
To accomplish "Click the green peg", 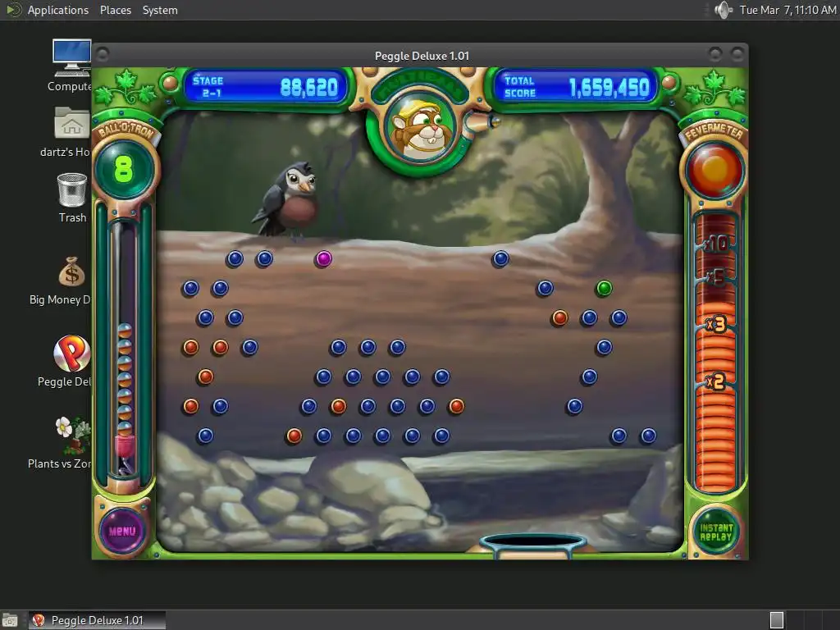I will pyautogui.click(x=604, y=288).
